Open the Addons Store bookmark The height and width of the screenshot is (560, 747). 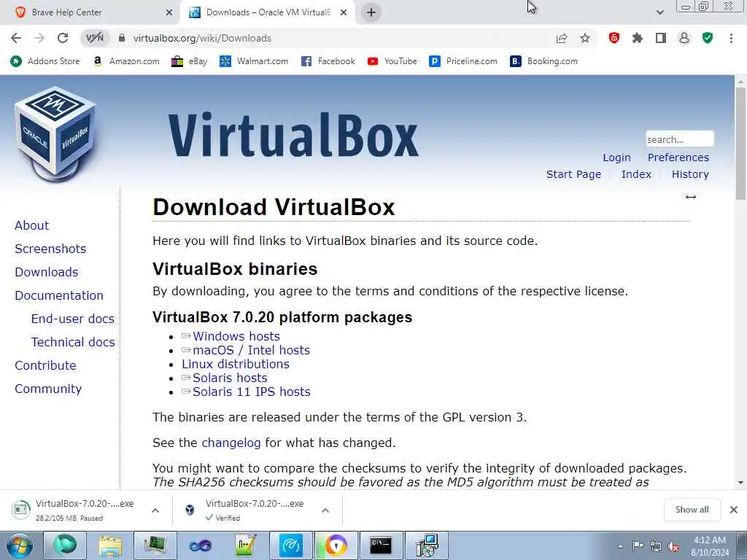[45, 61]
